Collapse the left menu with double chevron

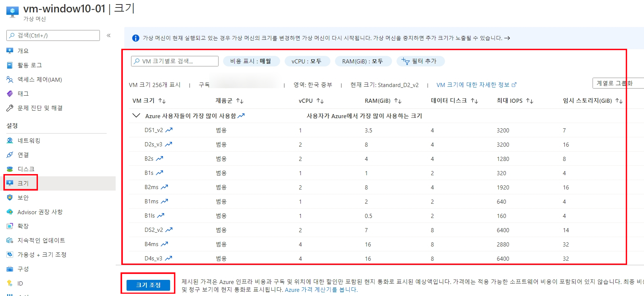pos(109,35)
